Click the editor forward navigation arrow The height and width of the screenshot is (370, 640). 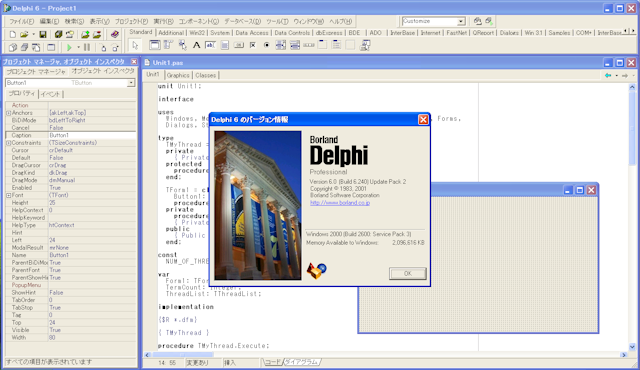tap(625, 75)
